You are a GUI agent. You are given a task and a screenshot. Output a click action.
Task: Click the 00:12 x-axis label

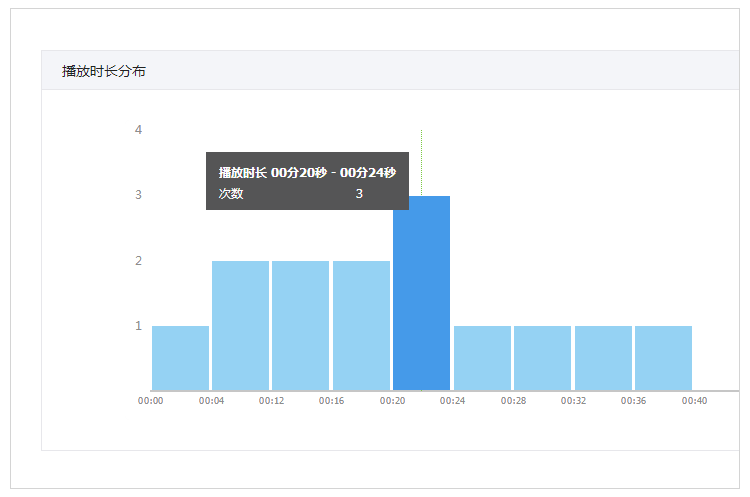(x=271, y=401)
